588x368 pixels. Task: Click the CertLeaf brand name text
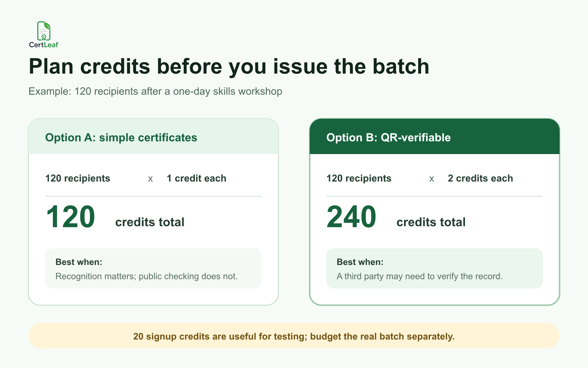click(x=44, y=45)
